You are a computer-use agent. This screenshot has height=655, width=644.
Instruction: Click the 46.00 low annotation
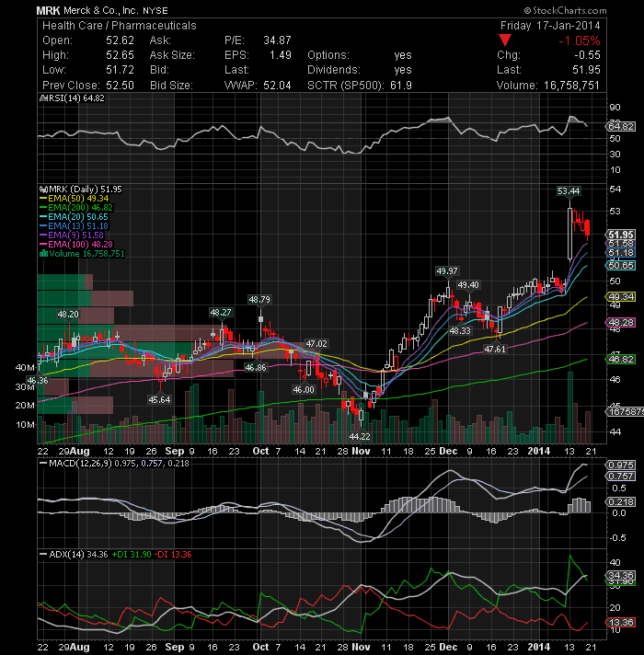[x=304, y=390]
